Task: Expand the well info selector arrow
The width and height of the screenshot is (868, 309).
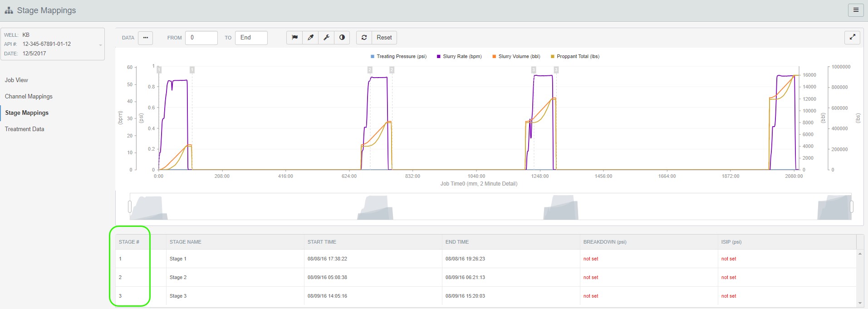Action: (x=100, y=45)
